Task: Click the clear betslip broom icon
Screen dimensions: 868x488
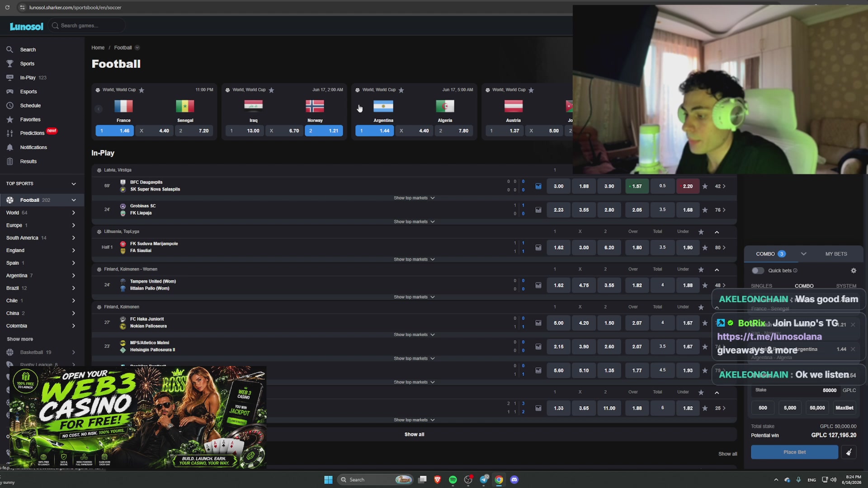Action: [x=849, y=452]
